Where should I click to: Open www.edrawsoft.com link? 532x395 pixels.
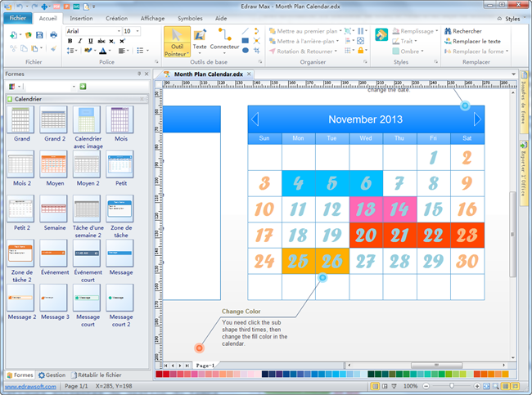coord(30,386)
